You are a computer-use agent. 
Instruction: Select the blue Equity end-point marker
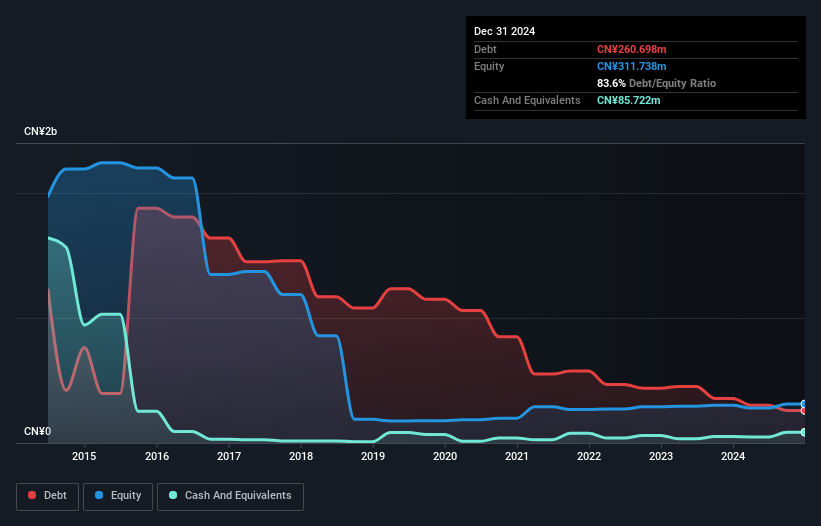[804, 404]
